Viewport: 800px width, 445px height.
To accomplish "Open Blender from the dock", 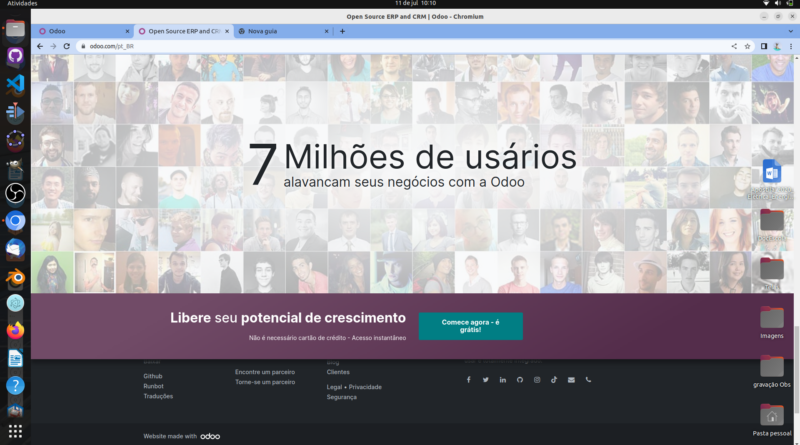I will tap(15, 278).
